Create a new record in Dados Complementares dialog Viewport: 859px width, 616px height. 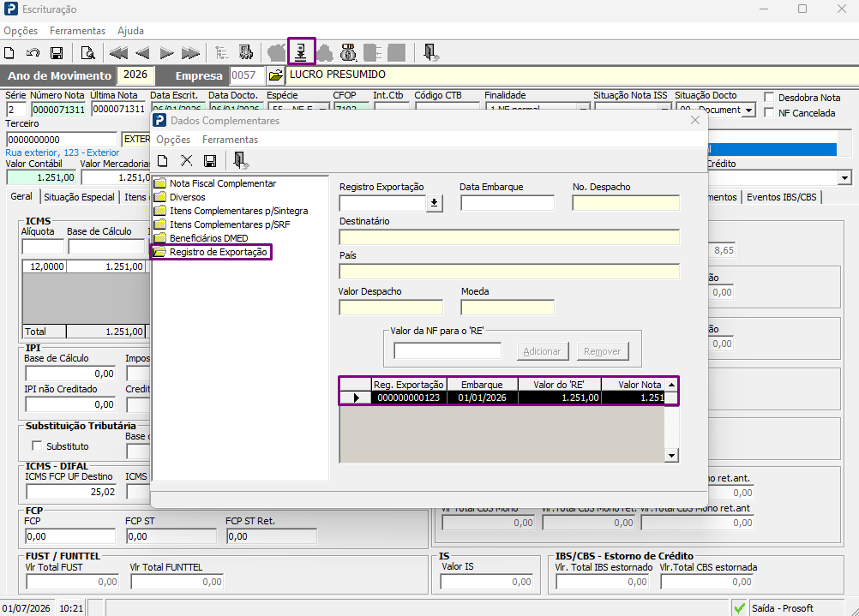click(x=163, y=161)
